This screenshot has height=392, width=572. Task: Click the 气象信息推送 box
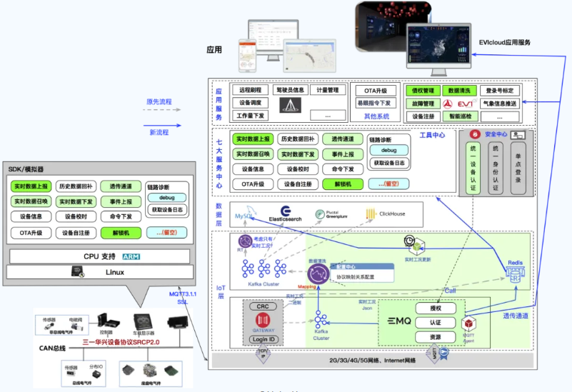[x=500, y=104]
